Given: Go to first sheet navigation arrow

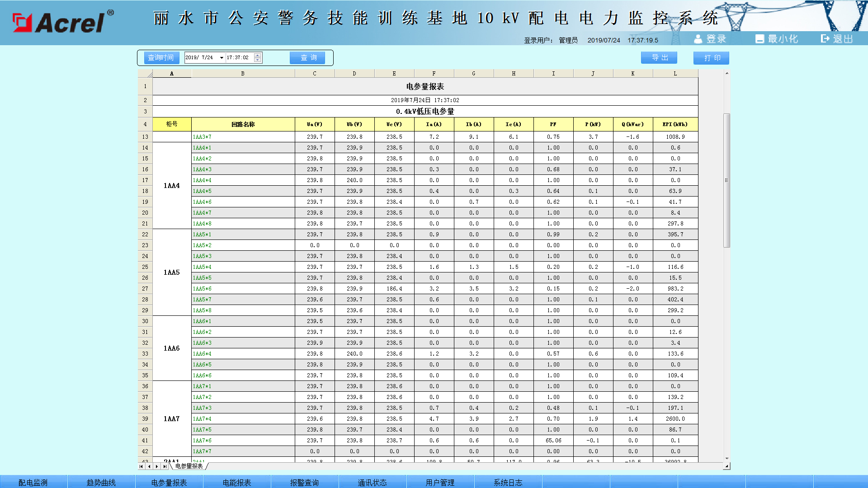Looking at the screenshot, I should (x=141, y=466).
